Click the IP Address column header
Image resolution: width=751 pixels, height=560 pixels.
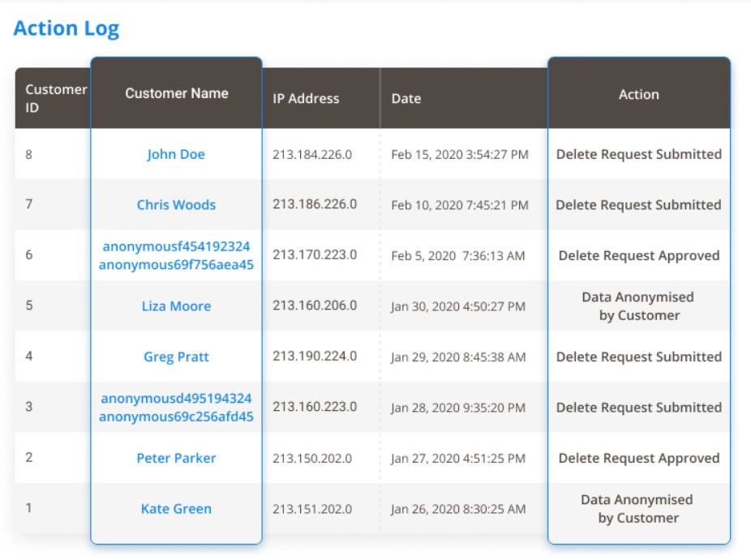click(x=306, y=98)
